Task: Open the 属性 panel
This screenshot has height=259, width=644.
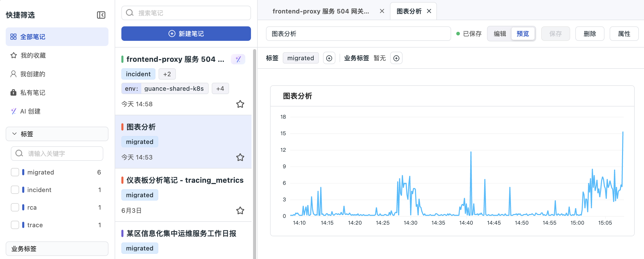Action: point(624,34)
